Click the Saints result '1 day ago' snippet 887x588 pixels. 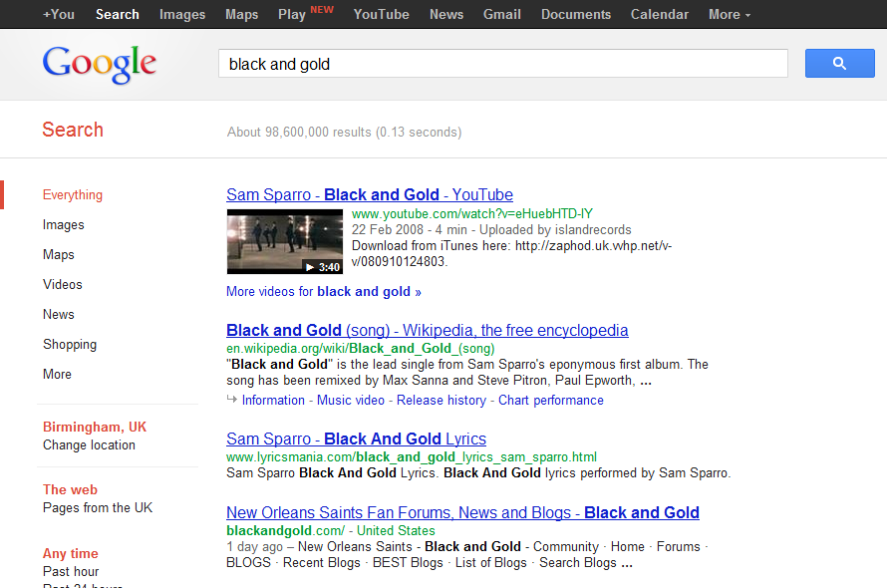tap(467, 554)
